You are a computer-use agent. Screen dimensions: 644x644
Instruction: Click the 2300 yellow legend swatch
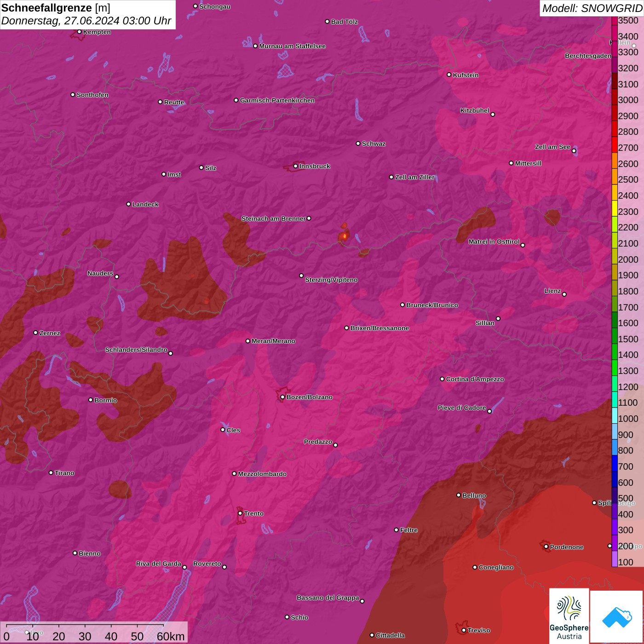pyautogui.click(x=615, y=208)
